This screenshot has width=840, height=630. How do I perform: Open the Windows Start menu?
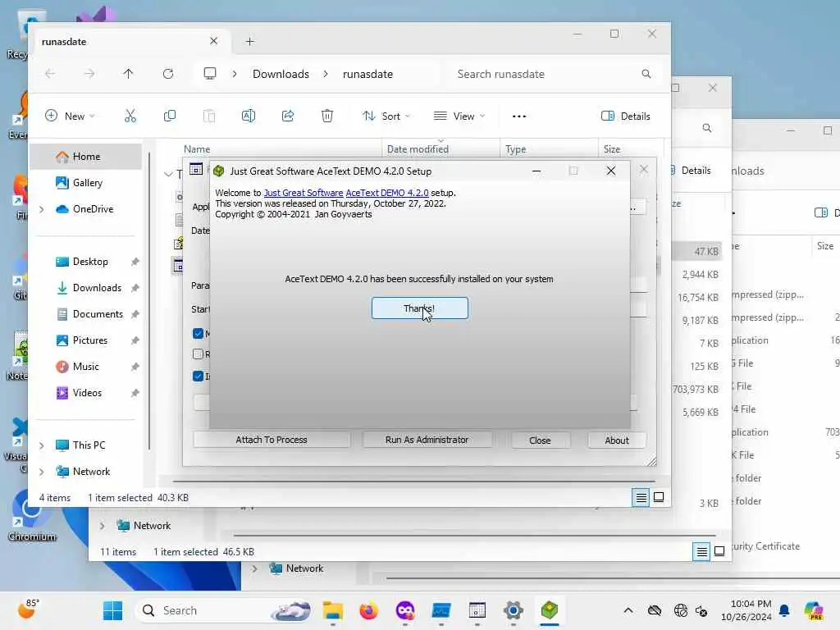click(x=112, y=610)
